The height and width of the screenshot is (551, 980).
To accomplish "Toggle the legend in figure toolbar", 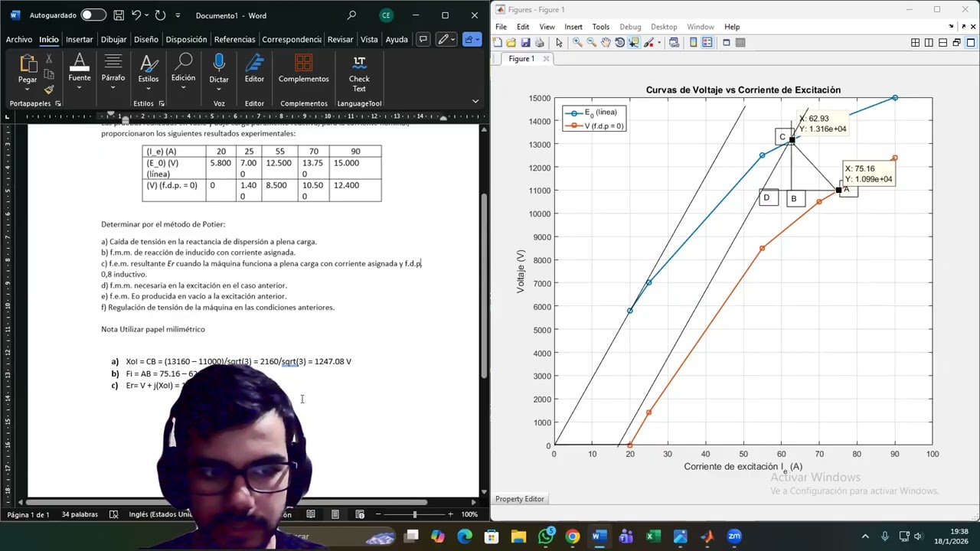I will [x=707, y=43].
